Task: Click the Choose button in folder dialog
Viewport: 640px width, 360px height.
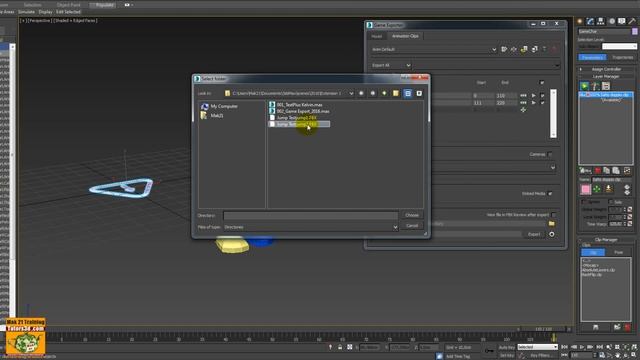Action: [x=412, y=215]
